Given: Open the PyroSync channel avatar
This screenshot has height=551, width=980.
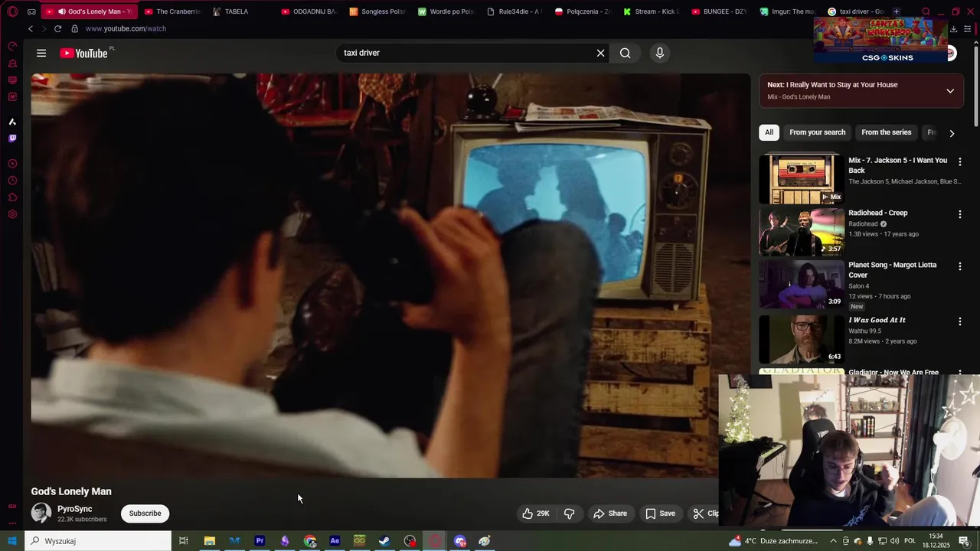Looking at the screenshot, I should pos(41,513).
